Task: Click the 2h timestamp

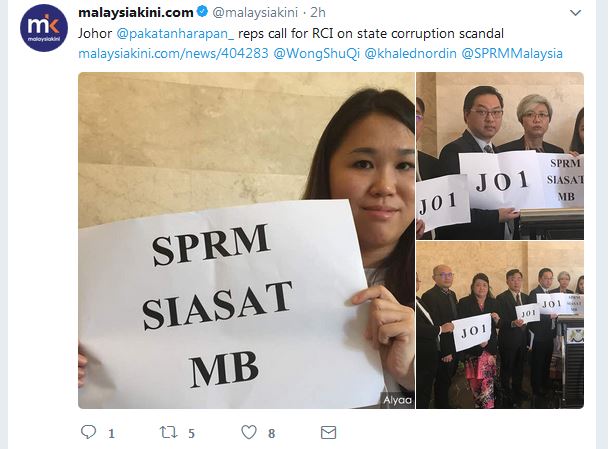Action: tap(318, 12)
